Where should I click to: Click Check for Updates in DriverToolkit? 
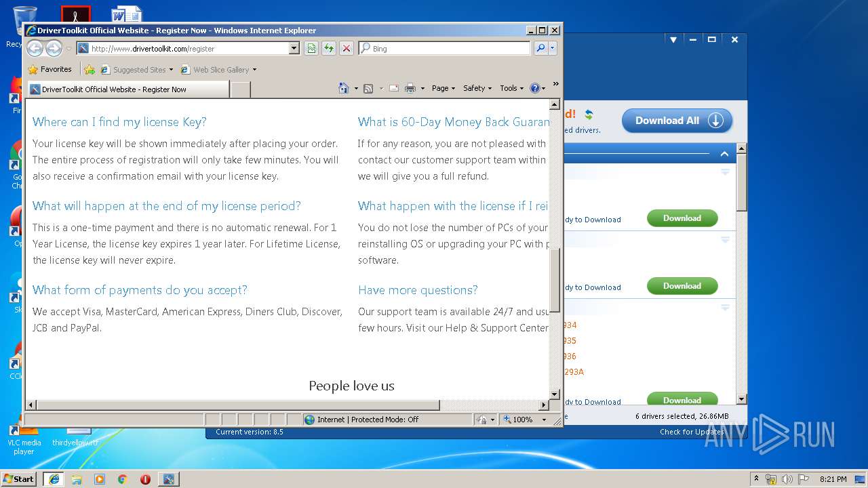[x=692, y=432]
